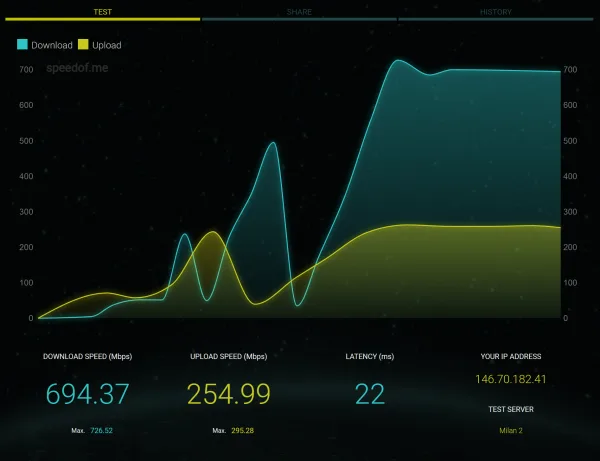Click the TEST SERVER heading
The image size is (600, 461).
point(511,409)
